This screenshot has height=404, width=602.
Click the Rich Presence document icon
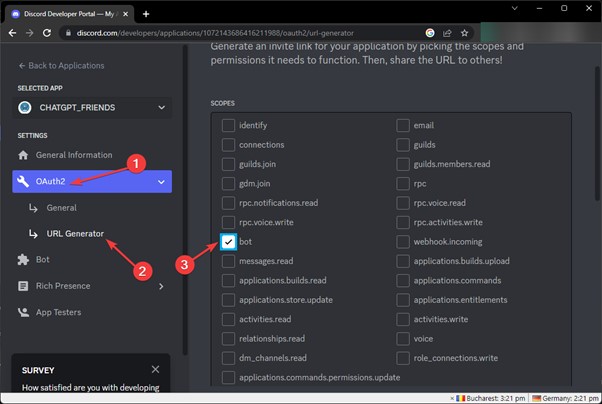[25, 286]
